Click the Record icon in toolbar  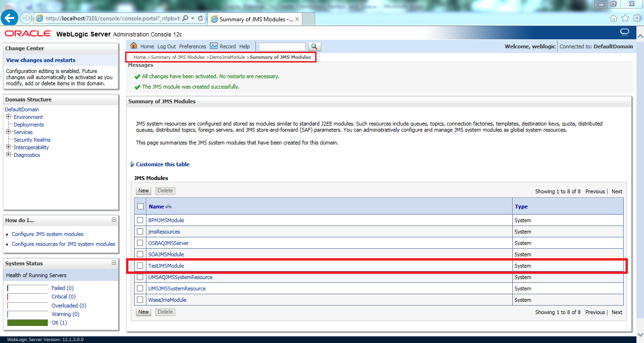pos(214,46)
